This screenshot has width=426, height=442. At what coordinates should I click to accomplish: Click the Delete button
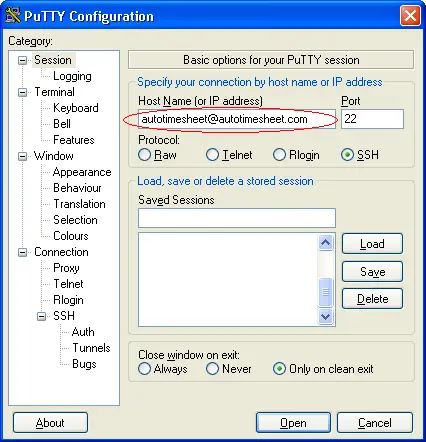point(372,299)
